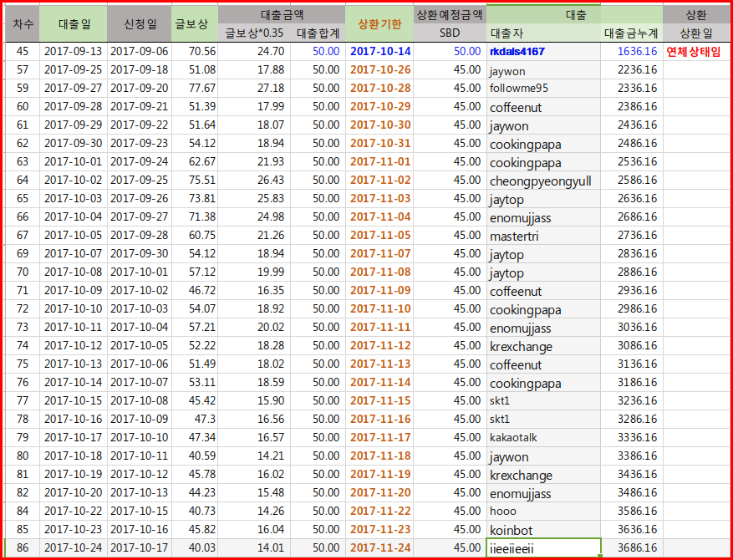
Task: Select borrower cell koinbot
Action: click(543, 530)
